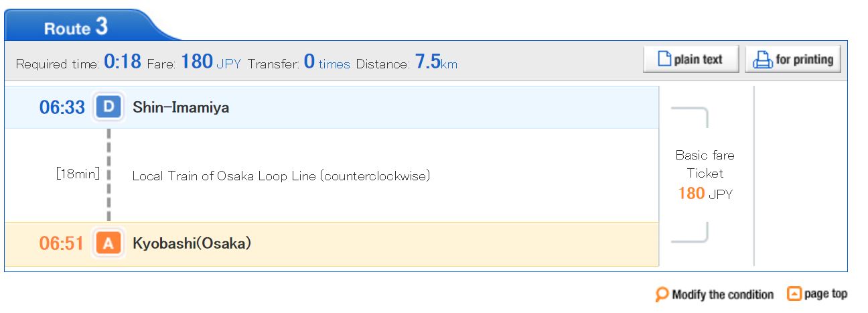Click the Osaka Loop Line train description
Viewport: 868px width, 313px height.
281,176
